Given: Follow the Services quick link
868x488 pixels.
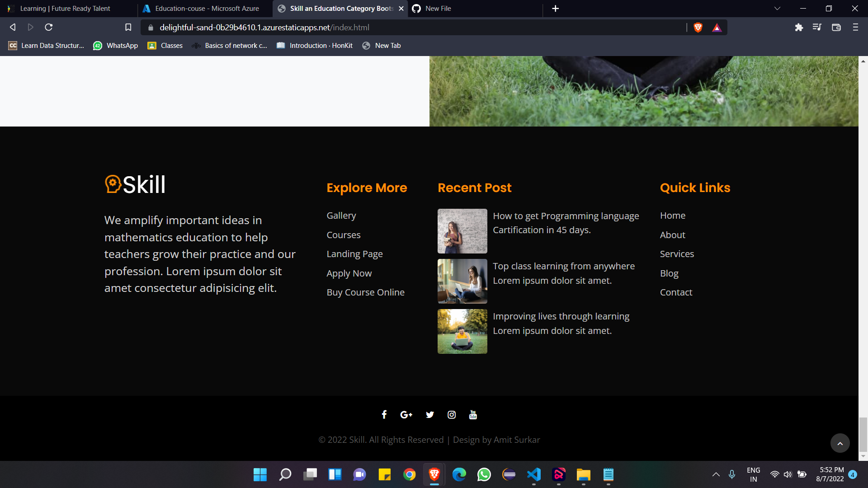Looking at the screenshot, I should (x=677, y=254).
